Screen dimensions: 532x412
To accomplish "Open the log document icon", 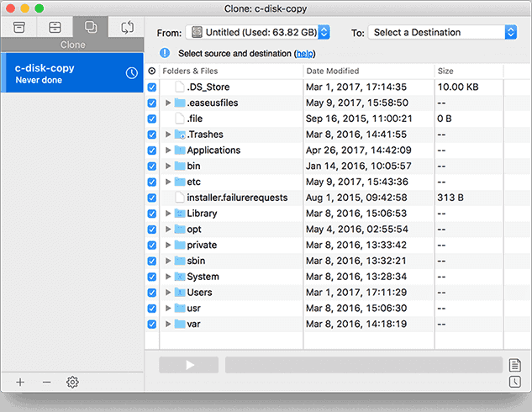I will pyautogui.click(x=515, y=365).
